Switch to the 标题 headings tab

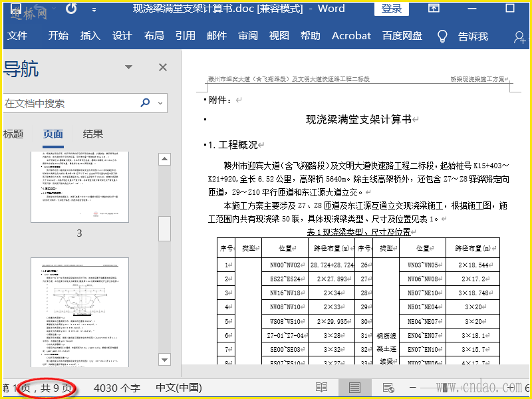coord(13,134)
